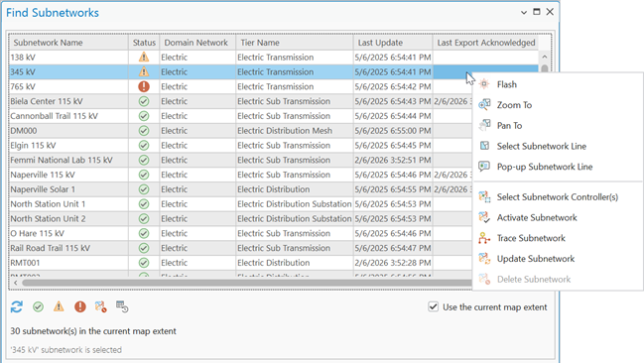Sort by the Domain Network column header
Image resolution: width=644 pixels, height=363 pixels.
(x=197, y=43)
